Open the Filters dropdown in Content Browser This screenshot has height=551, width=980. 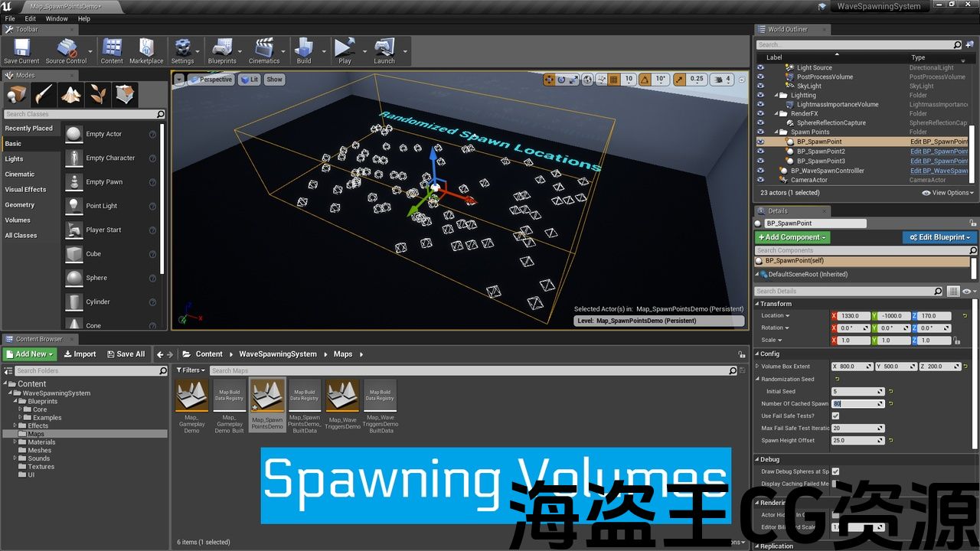pyautogui.click(x=192, y=370)
